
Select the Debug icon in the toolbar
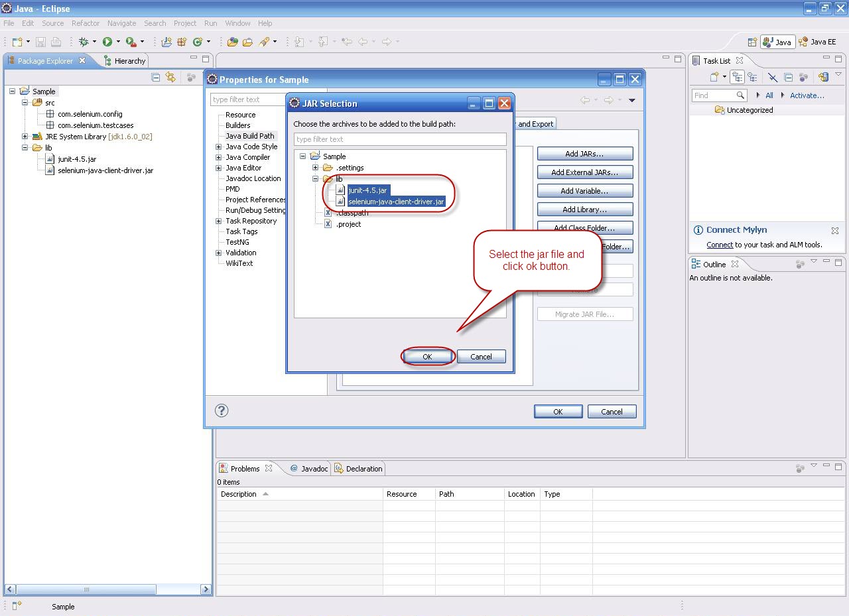pyautogui.click(x=84, y=41)
